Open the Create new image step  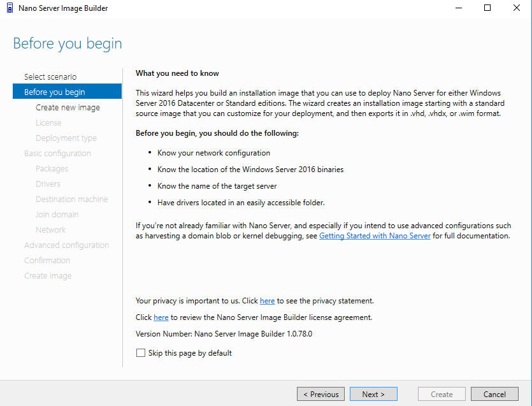[68, 107]
